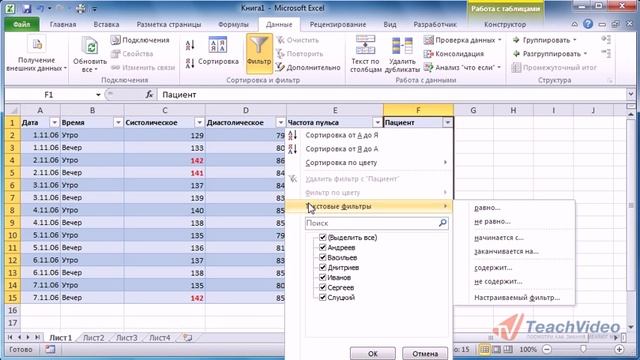Open Data Validation (Проверка данных)
The height and width of the screenshot is (360, 640).
click(x=462, y=40)
